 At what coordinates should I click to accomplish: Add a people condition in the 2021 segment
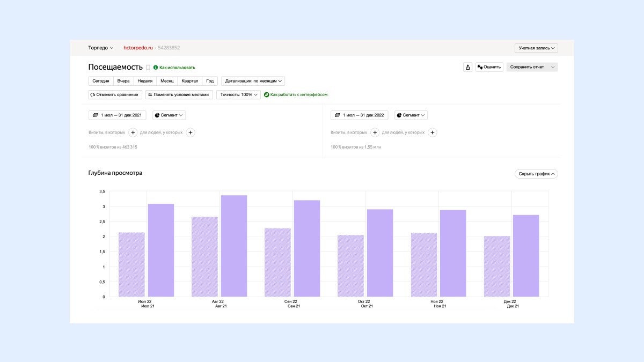[191, 132]
